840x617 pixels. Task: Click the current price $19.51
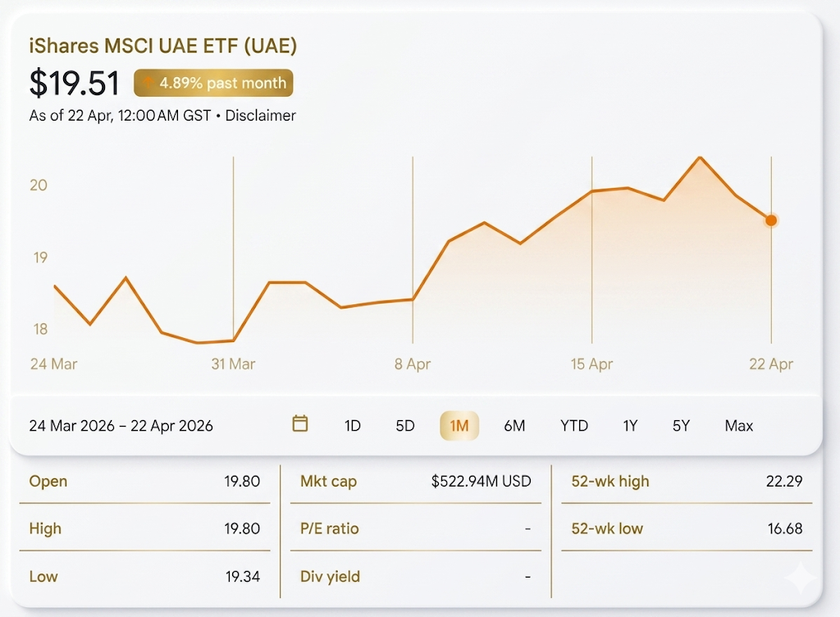click(75, 83)
